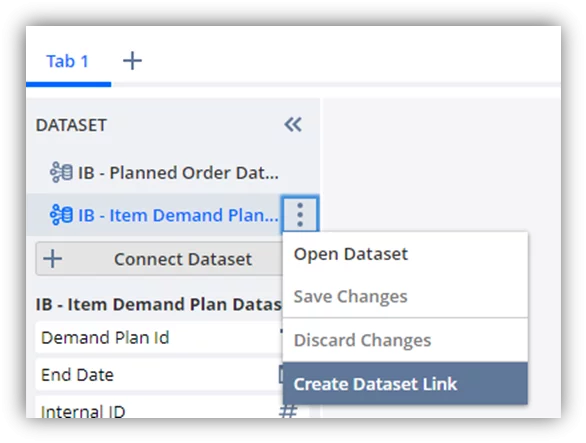
Task: Open the three-dot menu for Item Demand Plan
Action: click(x=300, y=215)
